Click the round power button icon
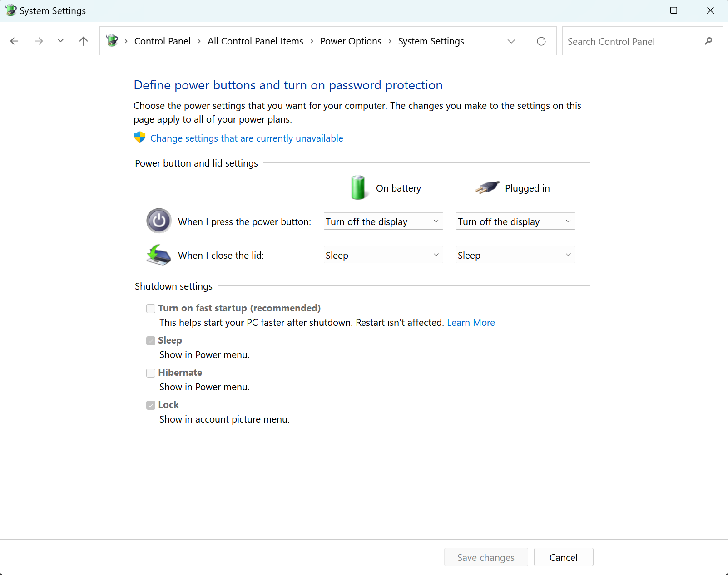The image size is (728, 575). [159, 221]
